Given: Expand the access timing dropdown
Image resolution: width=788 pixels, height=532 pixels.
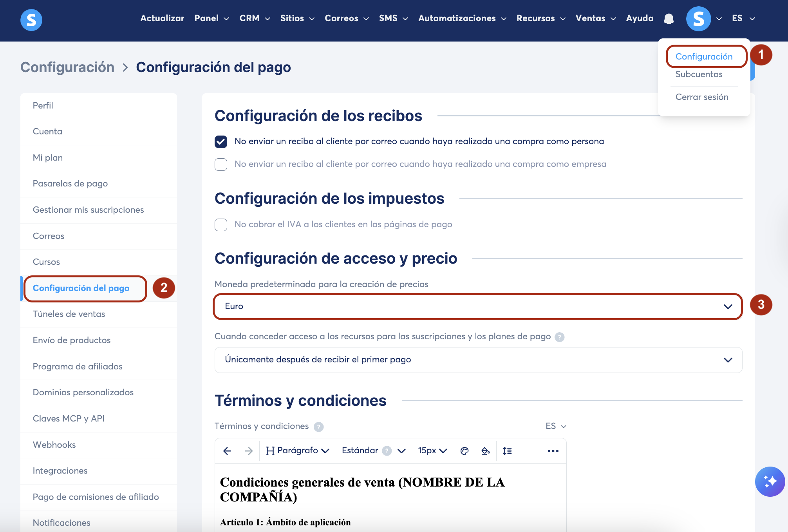Looking at the screenshot, I should pos(477,360).
